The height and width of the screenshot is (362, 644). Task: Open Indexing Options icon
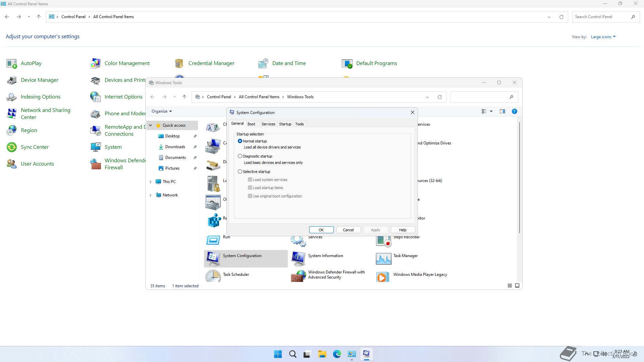tap(12, 97)
